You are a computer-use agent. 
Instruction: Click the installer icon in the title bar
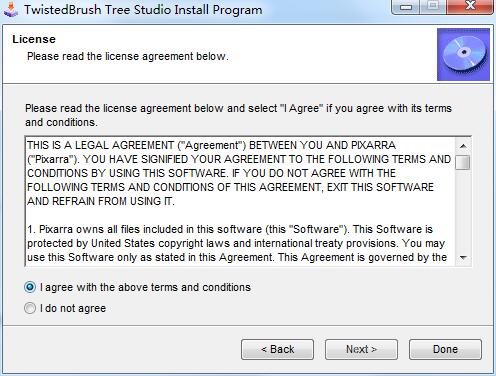coord(10,9)
